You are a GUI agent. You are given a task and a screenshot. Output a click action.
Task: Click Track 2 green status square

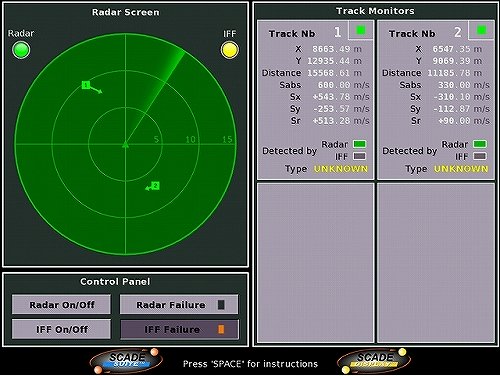(481, 30)
